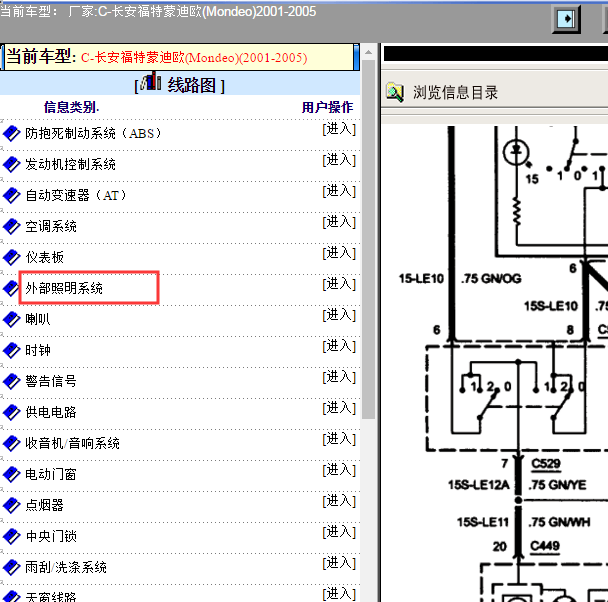The image size is (608, 602).
Task: Click the blue book icon for 外部照明系统
Action: click(10, 288)
